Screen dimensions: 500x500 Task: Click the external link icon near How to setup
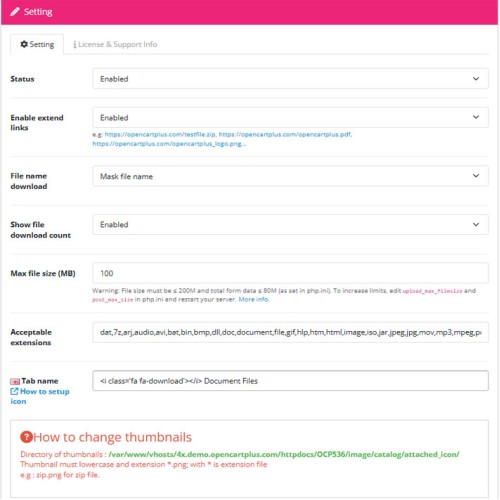[x=14, y=391]
